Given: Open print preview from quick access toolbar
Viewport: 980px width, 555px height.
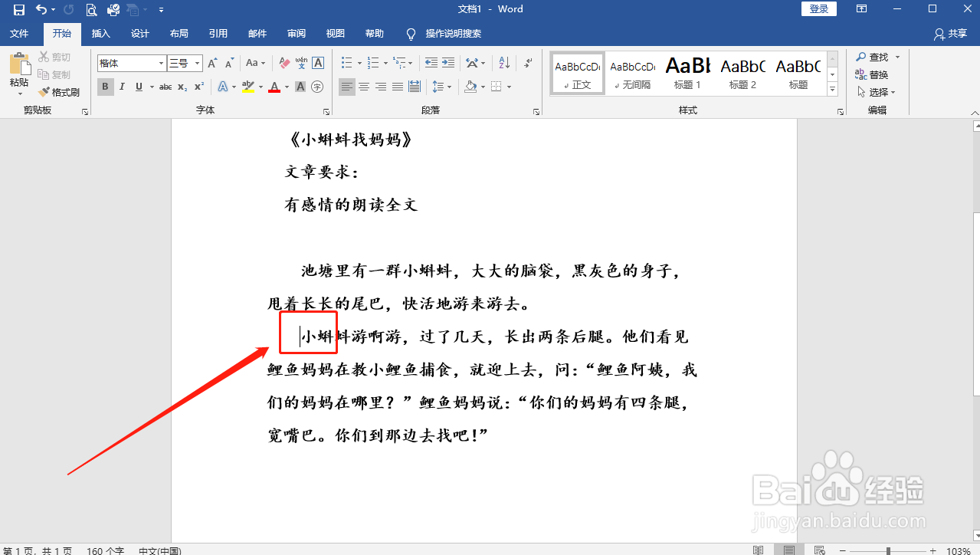Looking at the screenshot, I should (x=91, y=9).
